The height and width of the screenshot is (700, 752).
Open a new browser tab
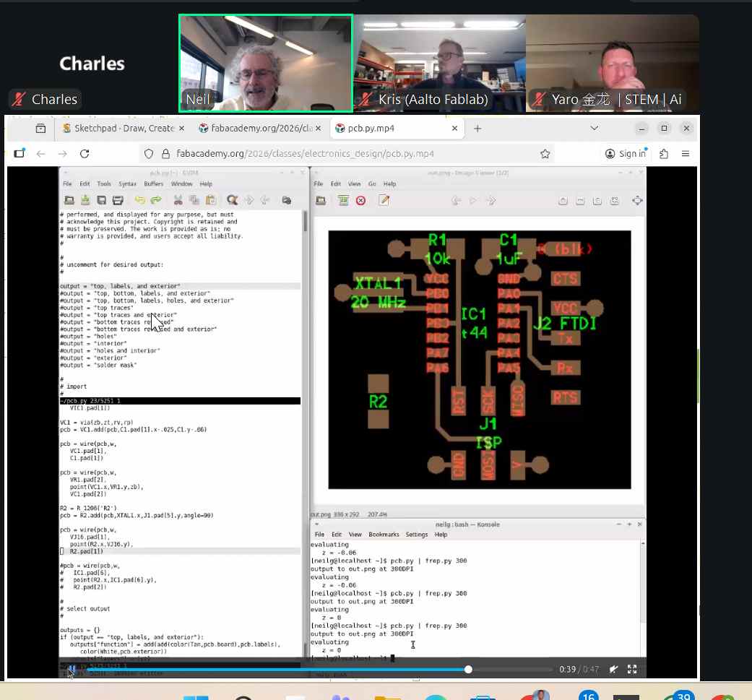coord(477,129)
